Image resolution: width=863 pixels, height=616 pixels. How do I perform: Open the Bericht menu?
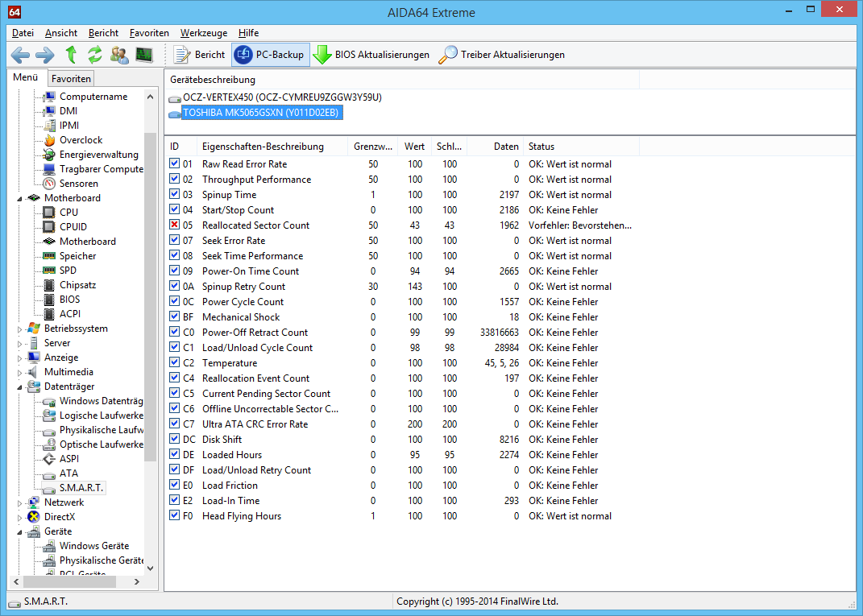103,33
